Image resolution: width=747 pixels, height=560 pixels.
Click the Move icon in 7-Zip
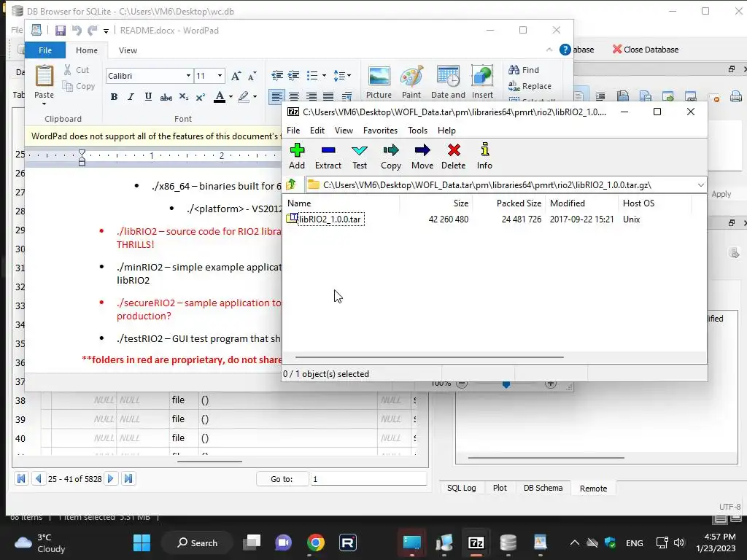click(422, 156)
